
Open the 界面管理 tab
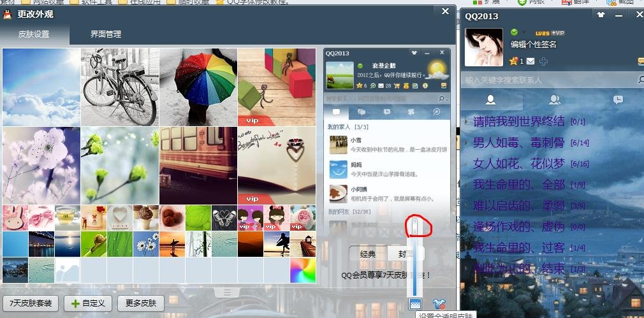click(x=106, y=34)
